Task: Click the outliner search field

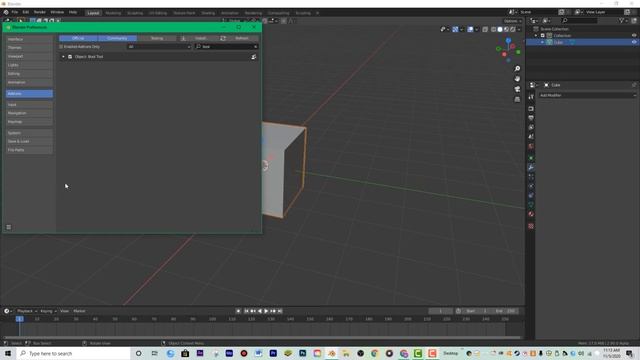Action: click(580, 20)
